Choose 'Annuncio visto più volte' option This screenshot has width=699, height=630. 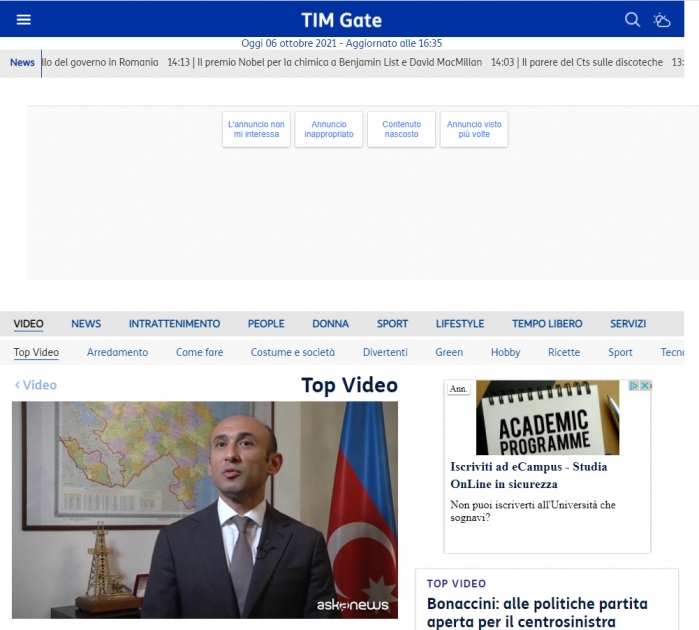pyautogui.click(x=474, y=129)
